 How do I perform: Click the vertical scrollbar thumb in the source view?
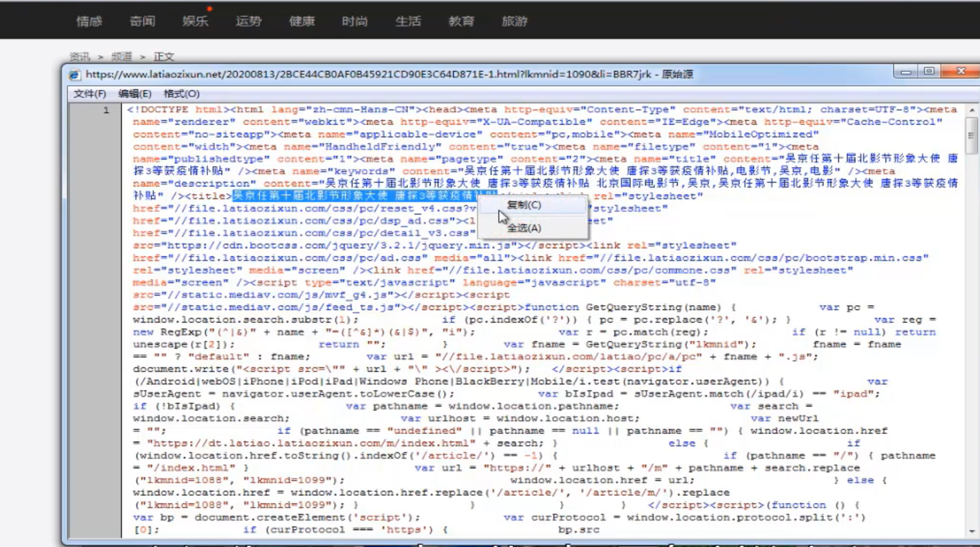tap(972, 135)
